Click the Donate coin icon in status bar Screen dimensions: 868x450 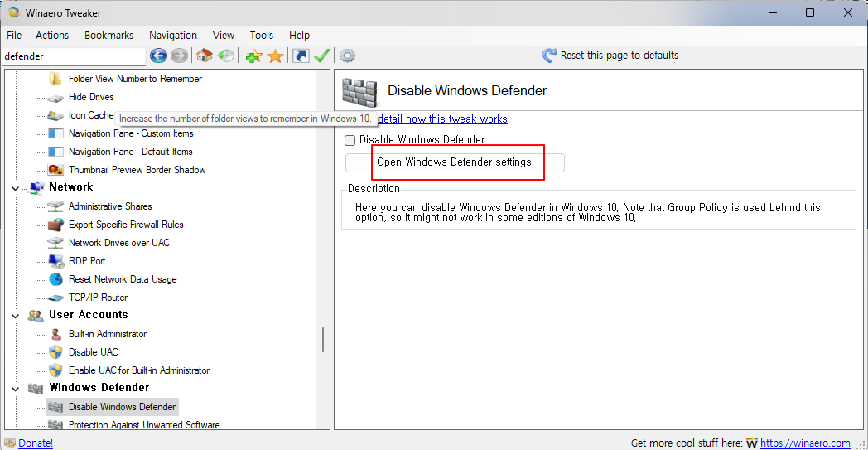pos(10,443)
